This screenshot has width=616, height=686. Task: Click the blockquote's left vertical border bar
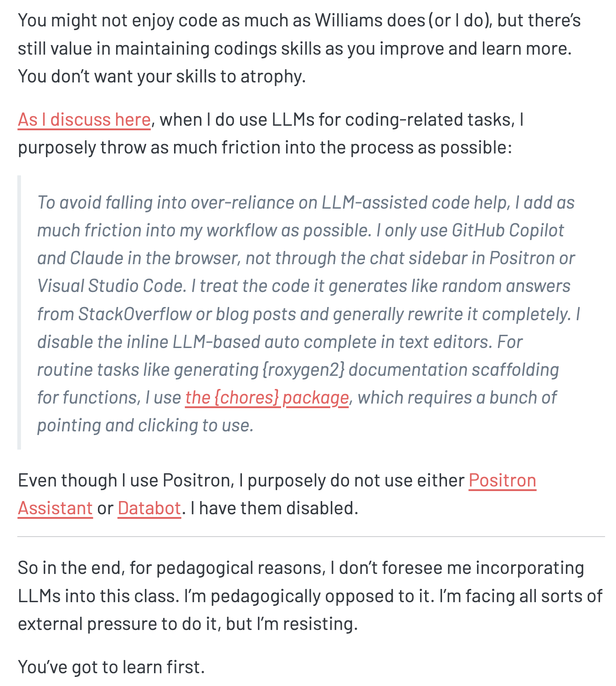pyautogui.click(x=19, y=312)
